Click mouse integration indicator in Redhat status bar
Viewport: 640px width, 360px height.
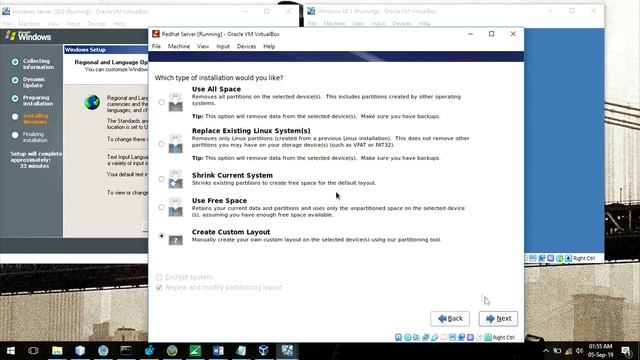(x=479, y=337)
